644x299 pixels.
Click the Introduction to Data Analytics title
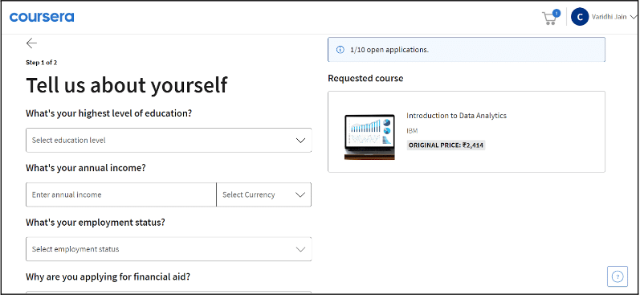pyautogui.click(x=456, y=116)
